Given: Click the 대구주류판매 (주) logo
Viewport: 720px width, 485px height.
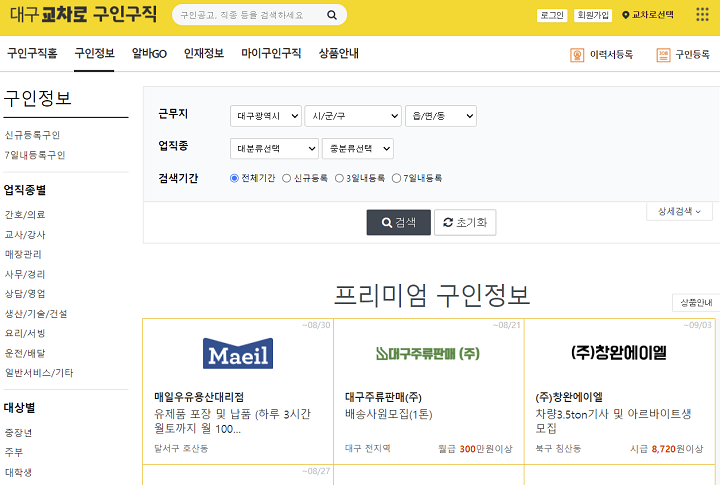Looking at the screenshot, I should pos(428,354).
